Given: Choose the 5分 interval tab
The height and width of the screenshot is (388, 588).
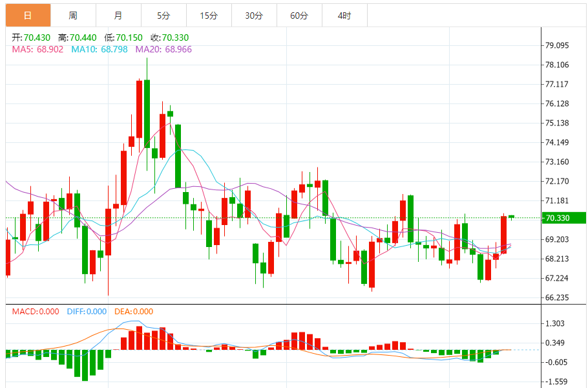Looking at the screenshot, I should [x=164, y=16].
